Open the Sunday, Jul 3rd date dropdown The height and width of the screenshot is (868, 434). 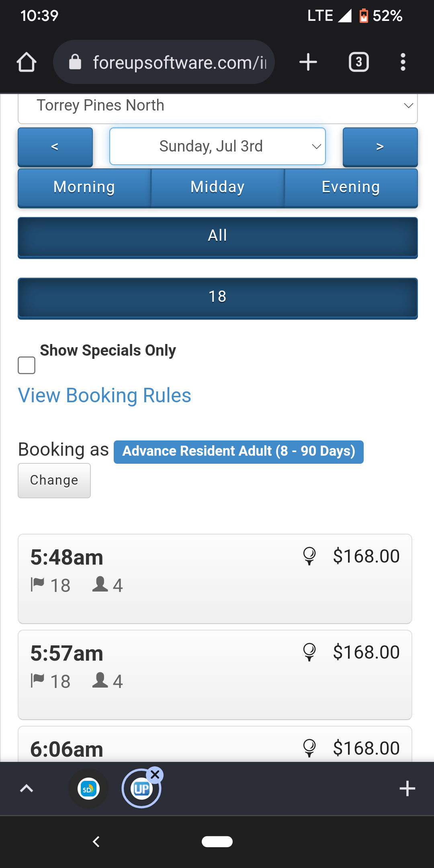click(x=217, y=146)
